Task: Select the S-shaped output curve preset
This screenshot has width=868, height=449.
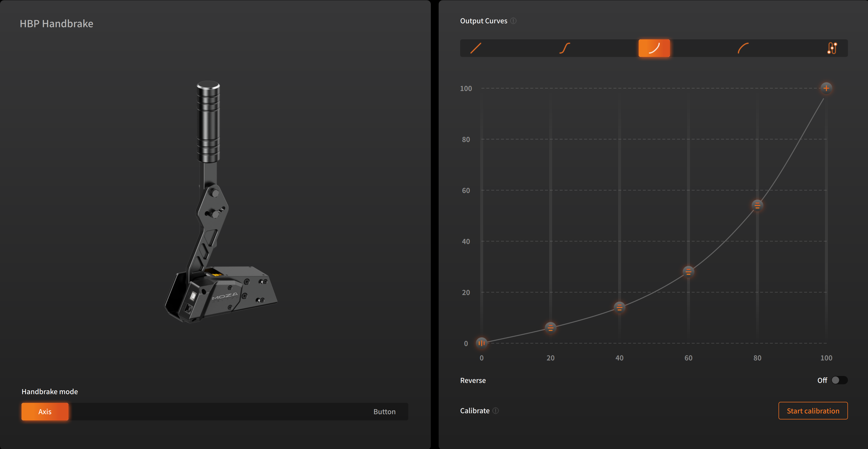Action: point(565,48)
